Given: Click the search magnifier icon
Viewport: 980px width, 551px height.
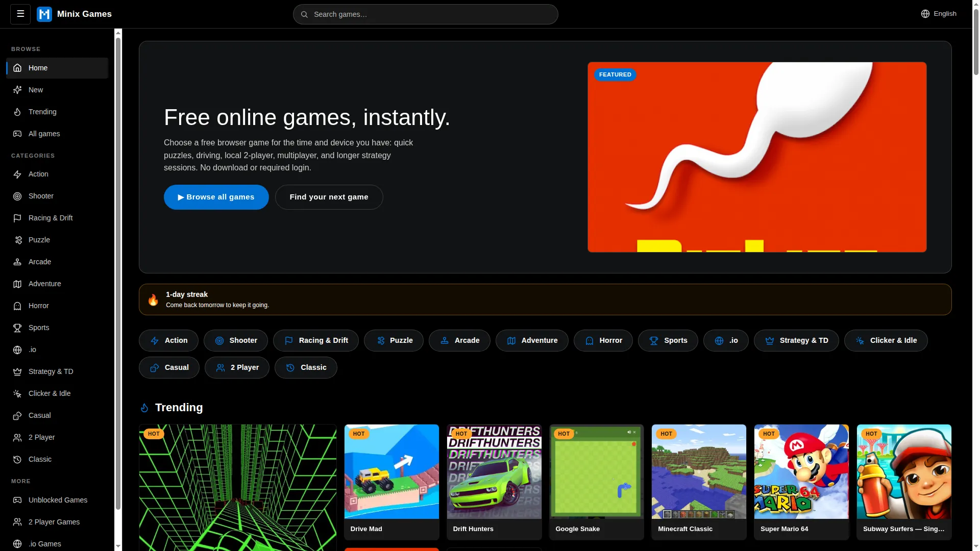Looking at the screenshot, I should coord(304,14).
